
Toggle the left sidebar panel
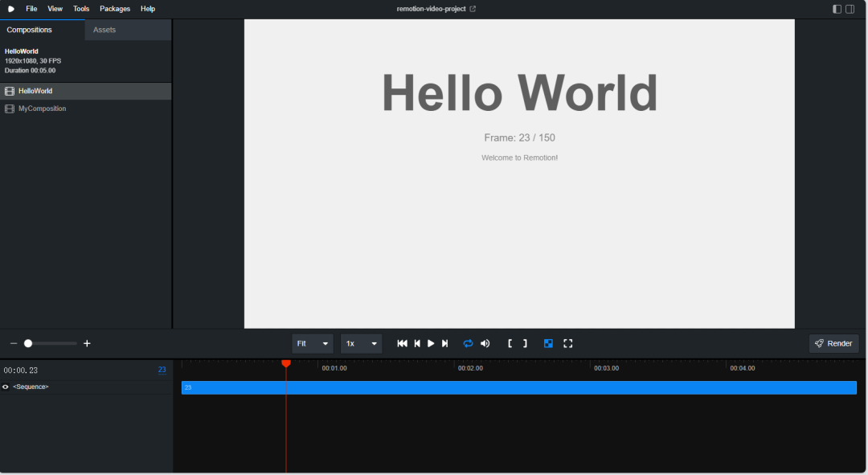click(x=837, y=9)
